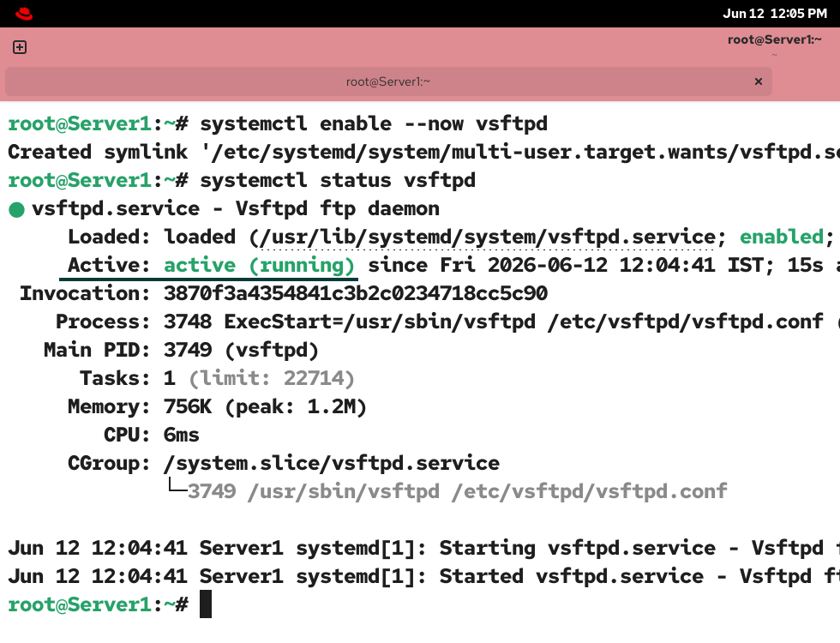Select the root@Server1:~ tab
The image size is (840, 643).
point(388,81)
